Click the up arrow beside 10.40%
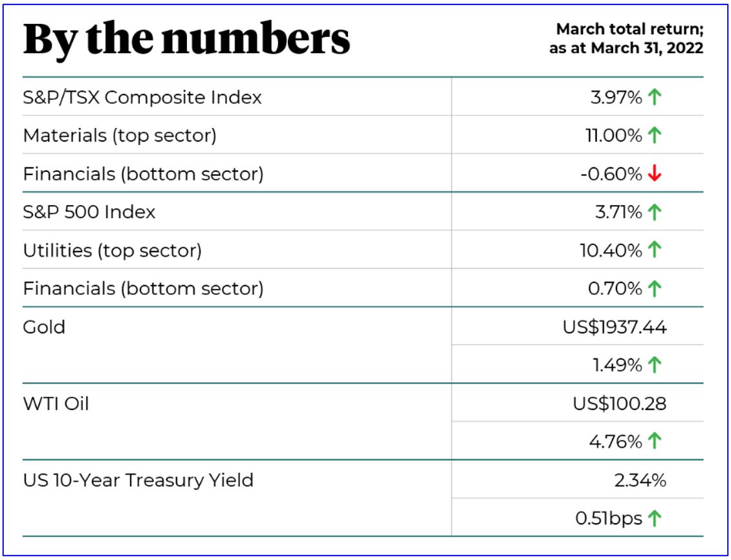Viewport: 731px width, 560px height. coord(655,250)
